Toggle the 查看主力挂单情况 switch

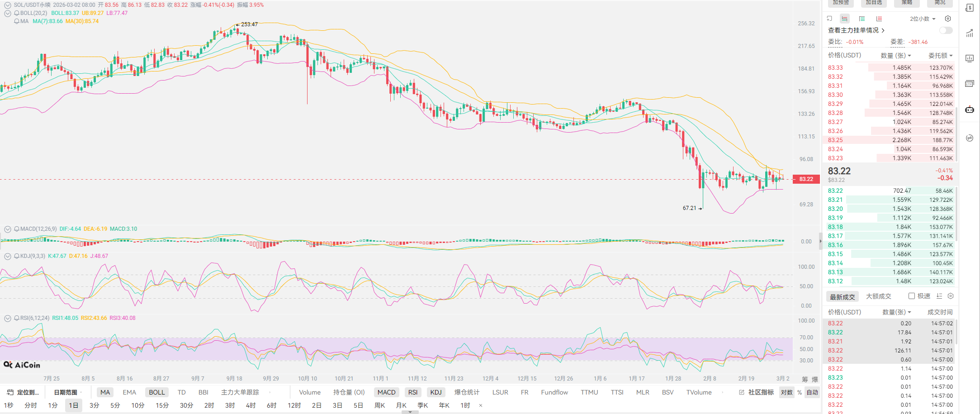946,30
